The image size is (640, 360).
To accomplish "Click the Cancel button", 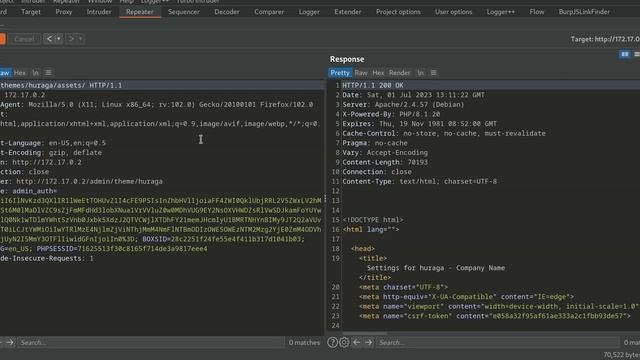I will (x=24, y=39).
